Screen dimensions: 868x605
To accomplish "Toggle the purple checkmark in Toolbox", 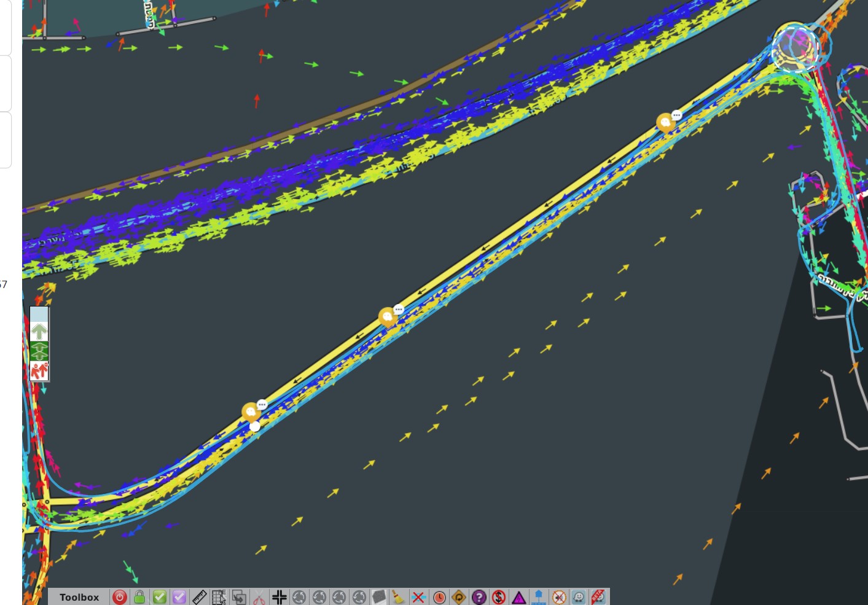I will [x=179, y=597].
